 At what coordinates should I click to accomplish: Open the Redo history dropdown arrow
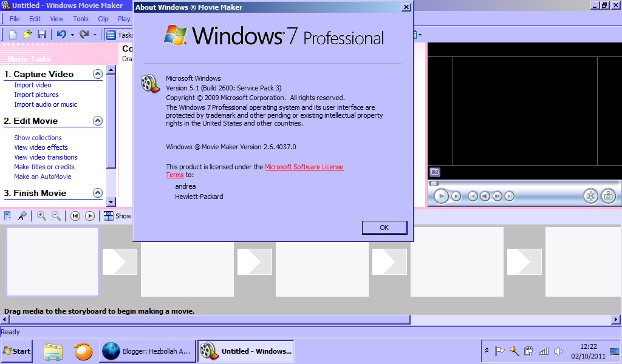click(x=95, y=35)
